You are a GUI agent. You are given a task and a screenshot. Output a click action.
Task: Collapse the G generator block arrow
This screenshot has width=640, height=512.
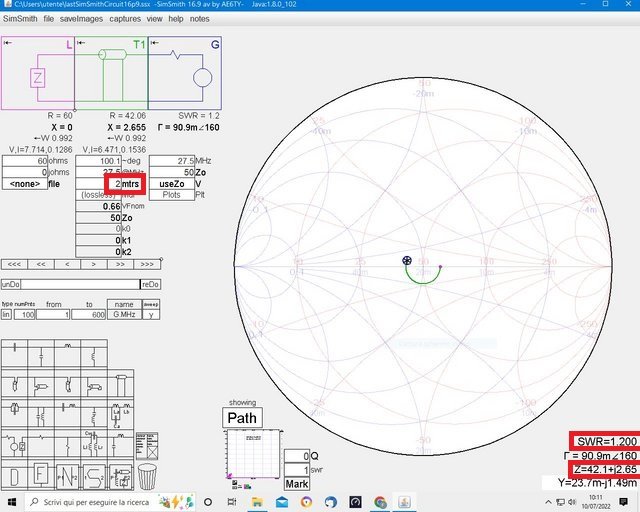point(154,42)
